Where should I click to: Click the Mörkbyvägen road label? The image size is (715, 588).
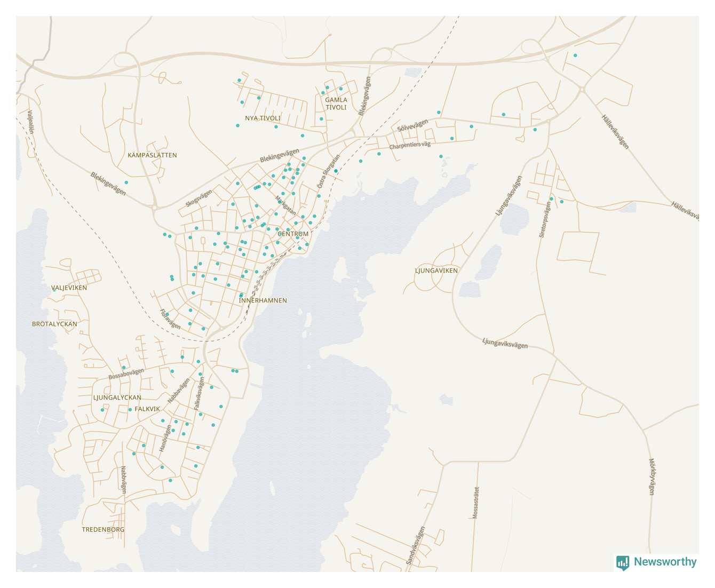652,476
